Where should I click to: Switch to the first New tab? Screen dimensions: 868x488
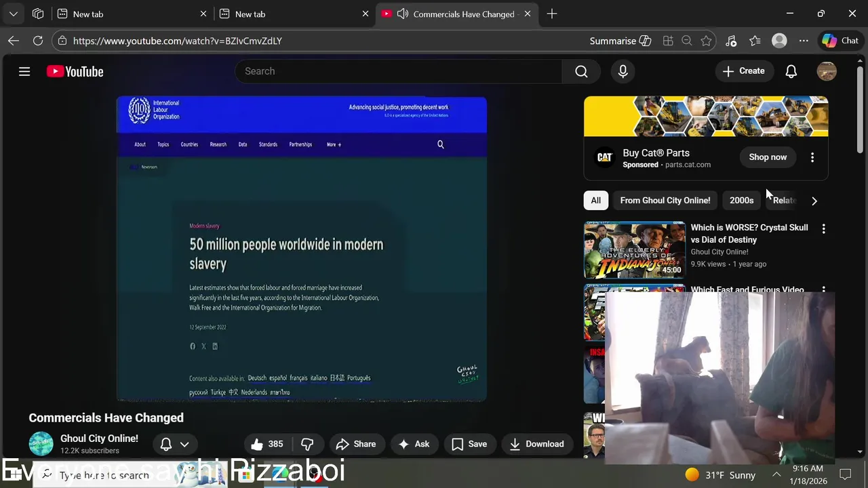(132, 14)
